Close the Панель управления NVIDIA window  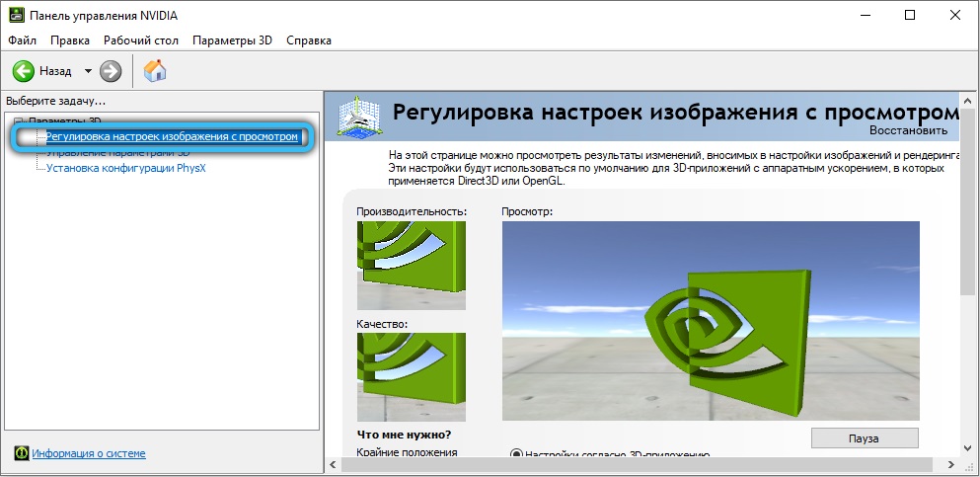point(954,15)
